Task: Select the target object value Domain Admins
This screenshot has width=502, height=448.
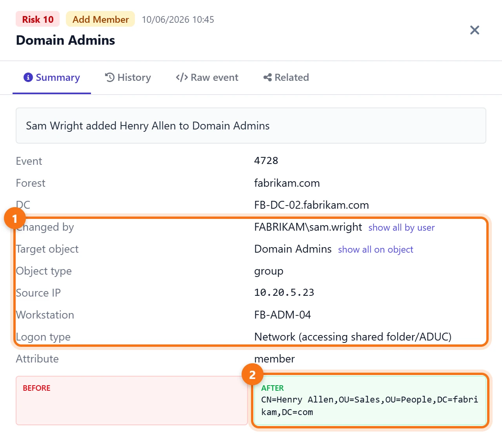Action: 293,249
